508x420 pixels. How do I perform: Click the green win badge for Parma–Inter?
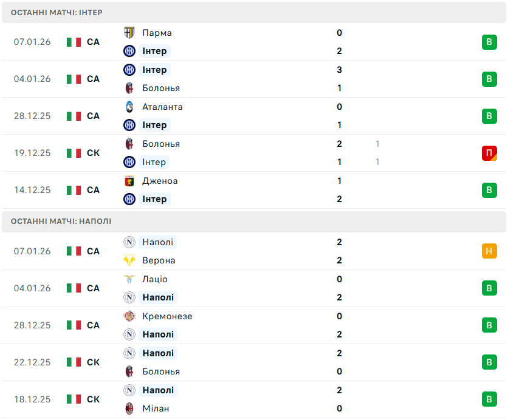489,42
